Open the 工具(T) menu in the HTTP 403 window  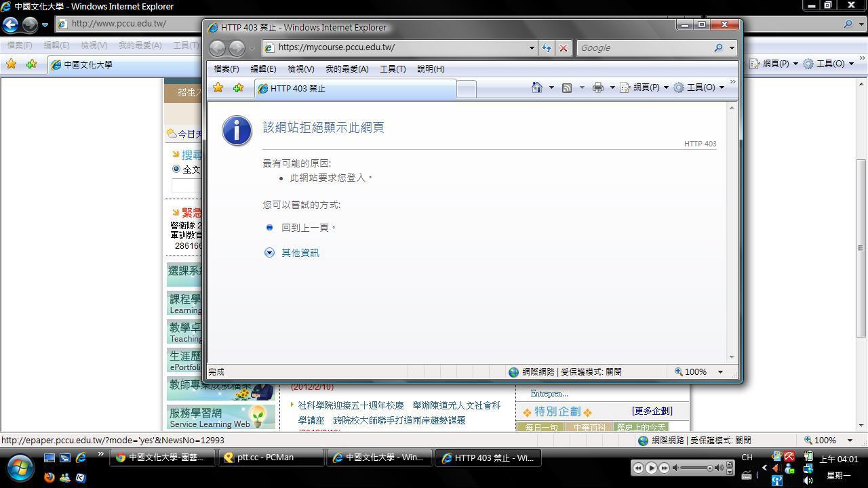coord(393,68)
